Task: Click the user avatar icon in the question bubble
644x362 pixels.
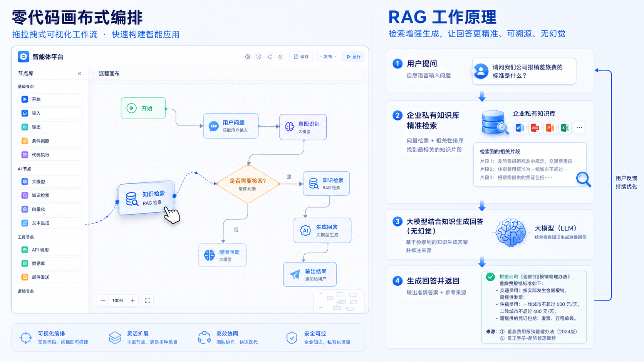Action: 481,71
